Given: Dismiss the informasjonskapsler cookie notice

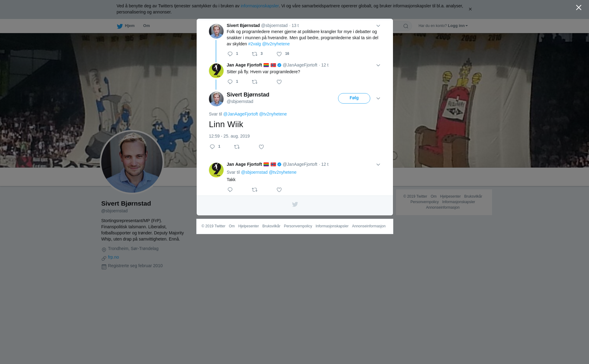Looking at the screenshot, I should (470, 9).
